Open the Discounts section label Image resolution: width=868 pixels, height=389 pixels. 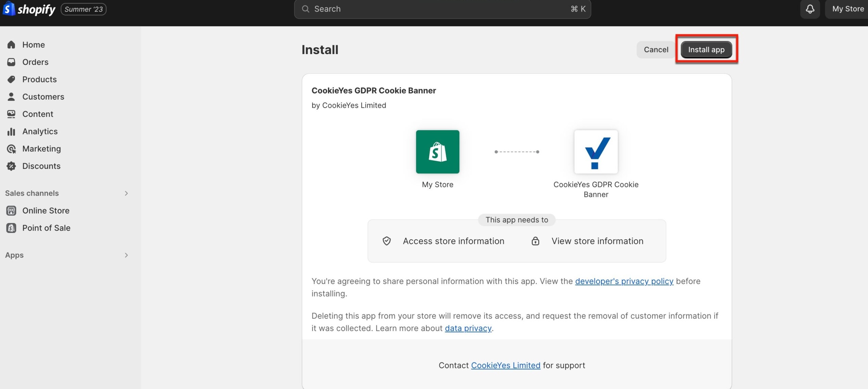pos(41,166)
